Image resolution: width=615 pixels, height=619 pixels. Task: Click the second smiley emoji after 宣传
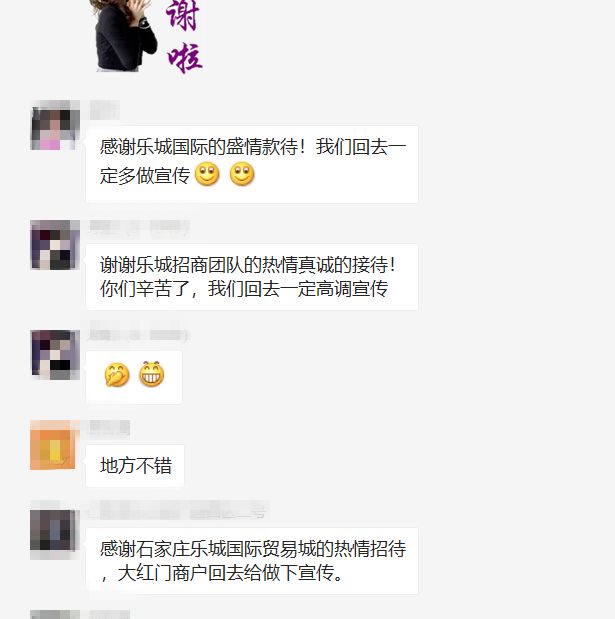pos(242,174)
